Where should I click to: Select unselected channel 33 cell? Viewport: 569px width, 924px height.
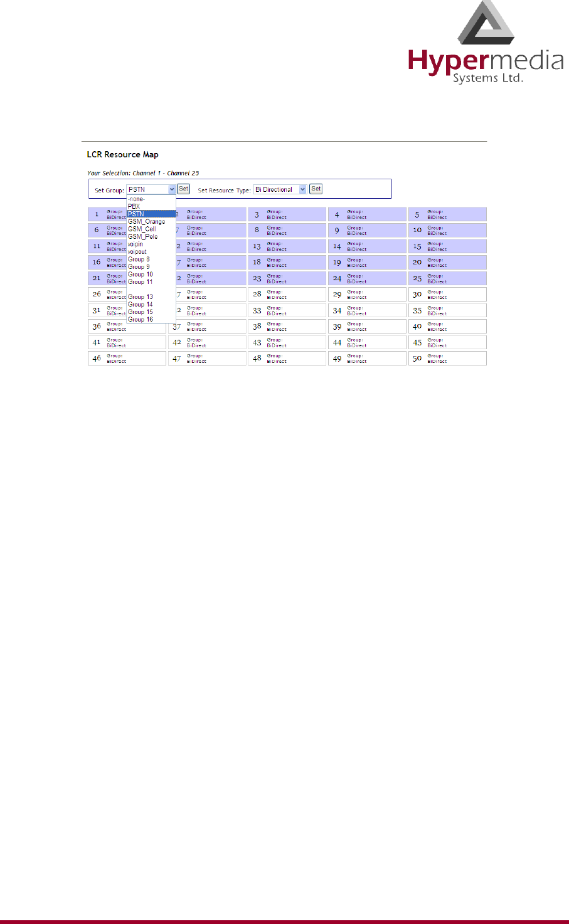point(287,310)
